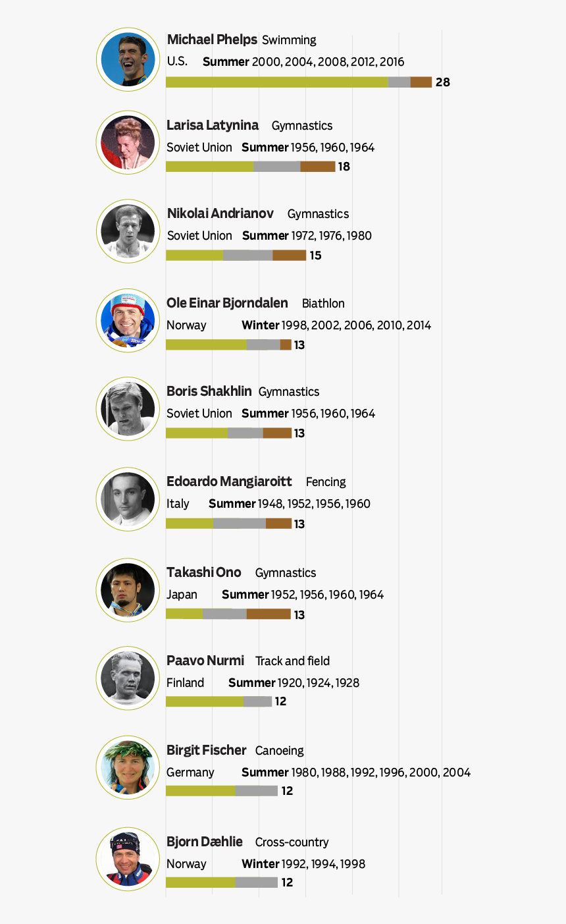Click Ole Einar Bjorndalen's portrait

pyautogui.click(x=128, y=320)
